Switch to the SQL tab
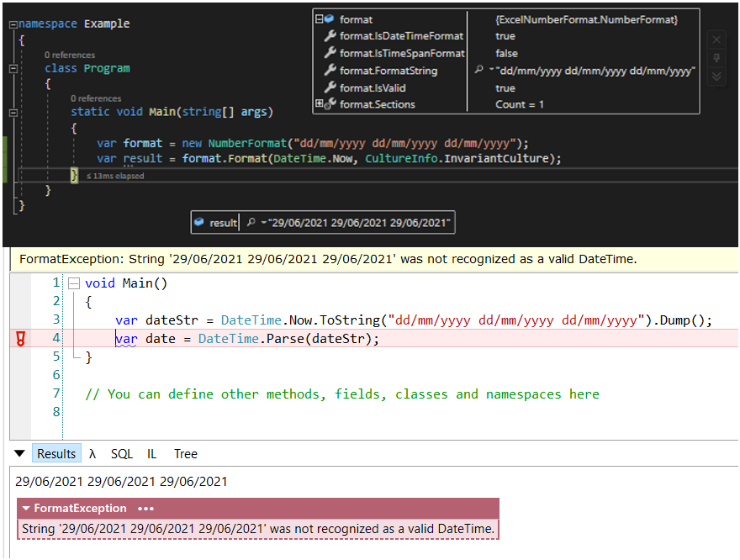 [x=121, y=453]
